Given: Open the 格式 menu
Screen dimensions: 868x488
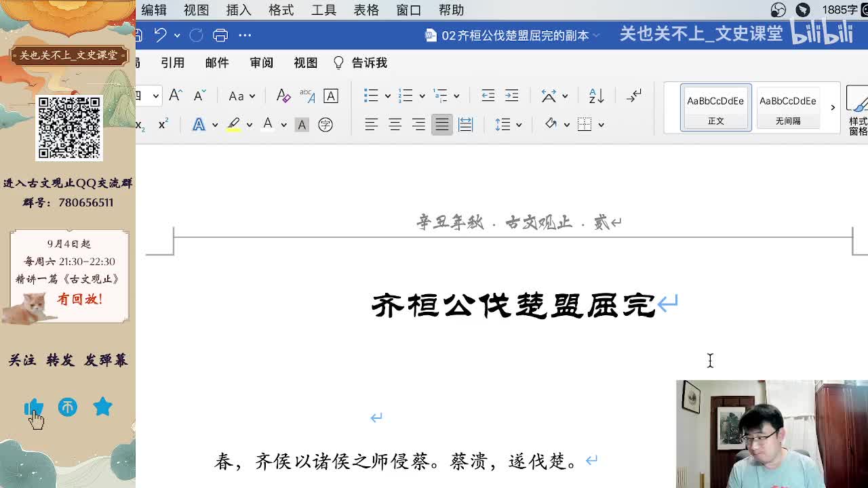Looking at the screenshot, I should tap(281, 9).
